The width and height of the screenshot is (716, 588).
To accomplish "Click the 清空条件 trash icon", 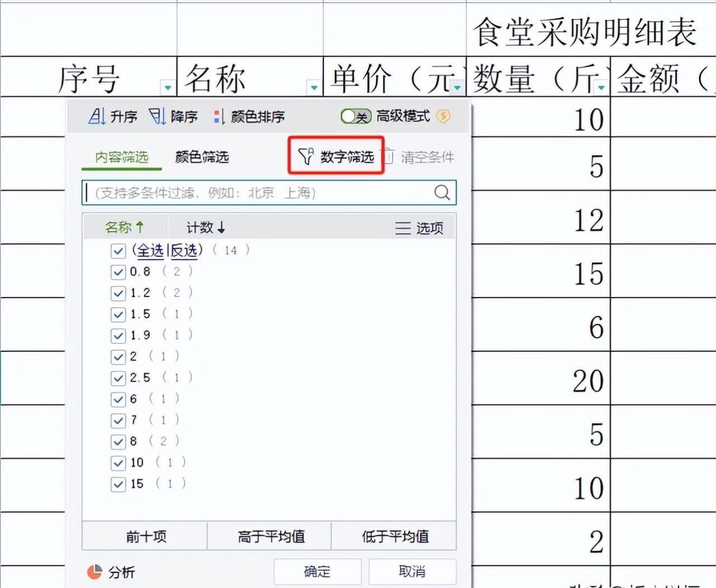I will 389,156.
